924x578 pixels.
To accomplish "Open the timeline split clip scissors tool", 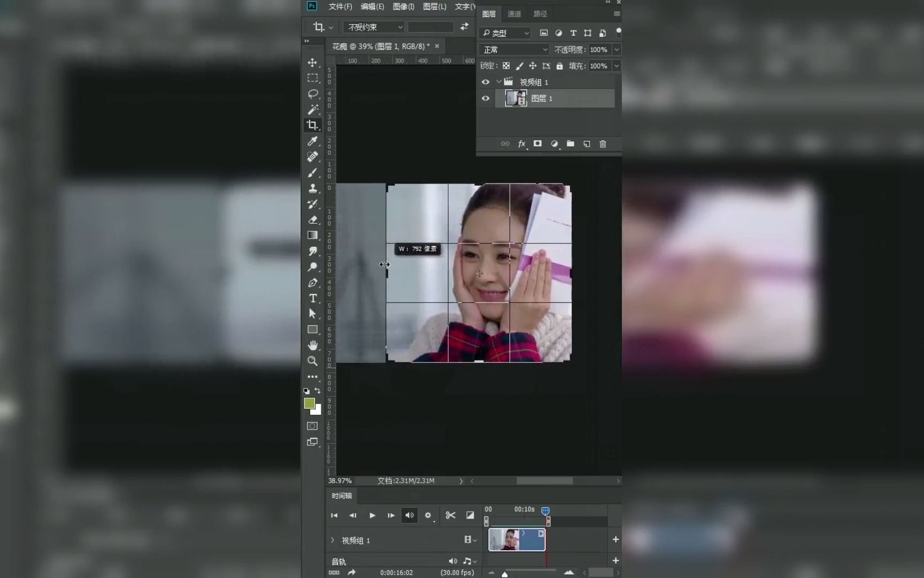I will [x=450, y=515].
